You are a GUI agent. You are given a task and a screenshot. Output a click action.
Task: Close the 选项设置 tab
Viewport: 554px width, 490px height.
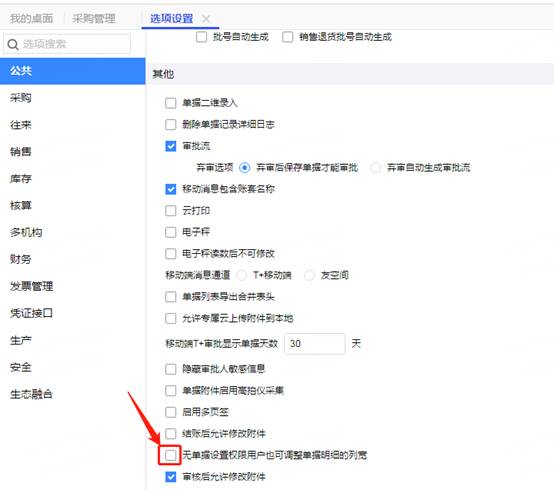click(x=206, y=19)
